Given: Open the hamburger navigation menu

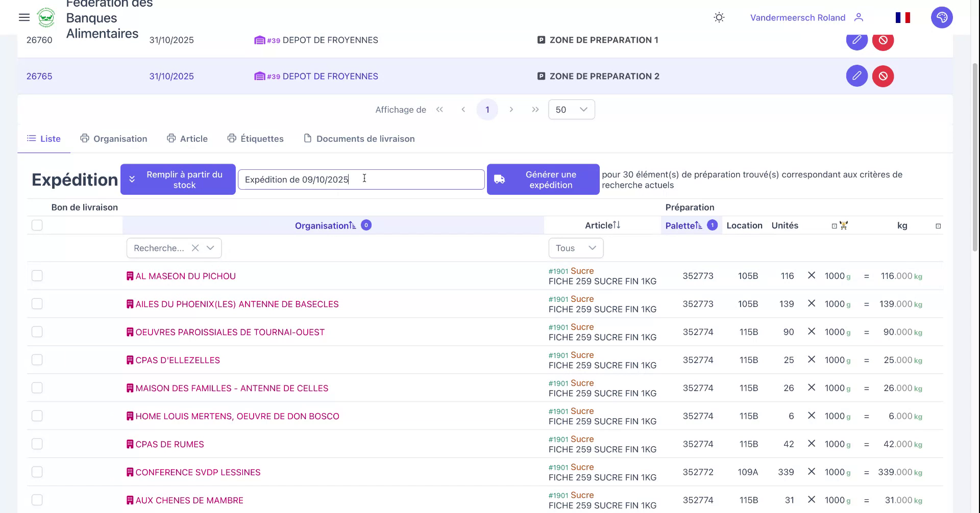Looking at the screenshot, I should coord(24,17).
